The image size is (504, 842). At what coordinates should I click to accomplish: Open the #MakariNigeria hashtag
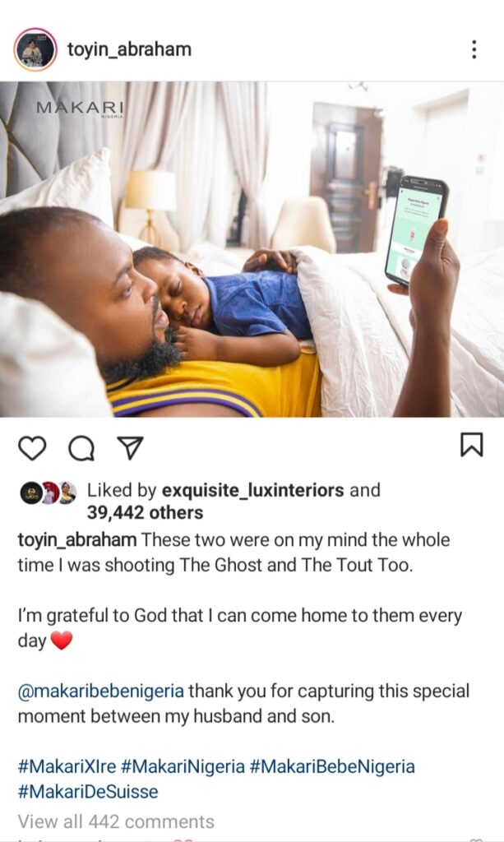point(183,766)
